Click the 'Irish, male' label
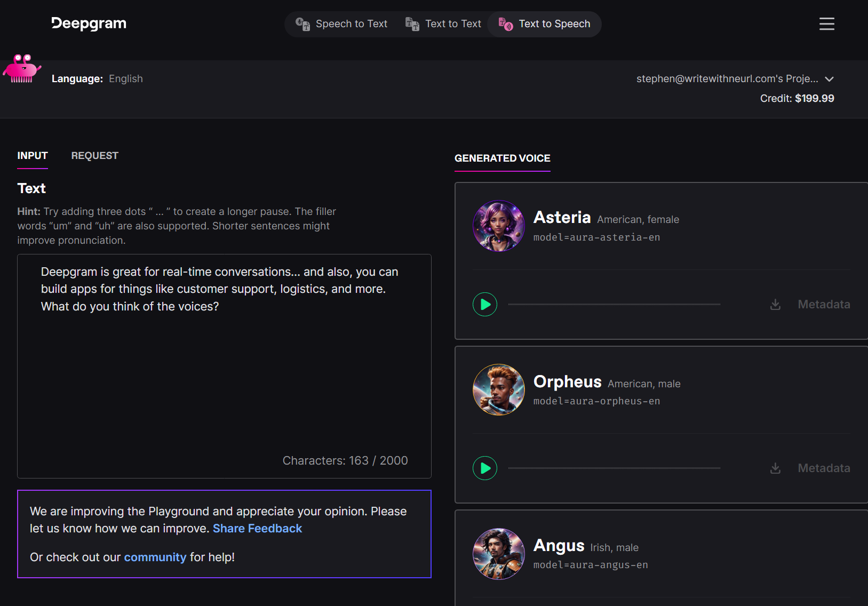Image resolution: width=868 pixels, height=606 pixels. pos(614,548)
